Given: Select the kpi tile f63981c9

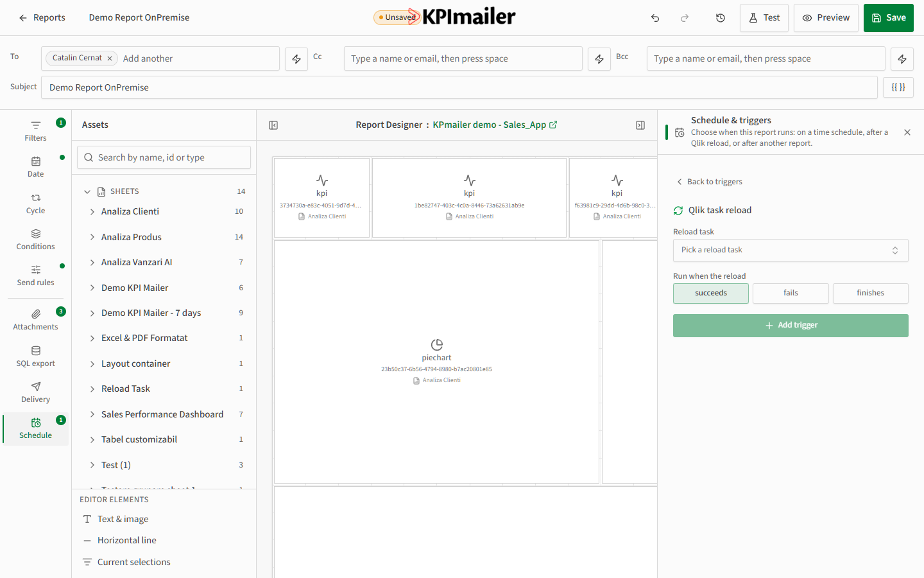Looking at the screenshot, I should click(x=613, y=198).
